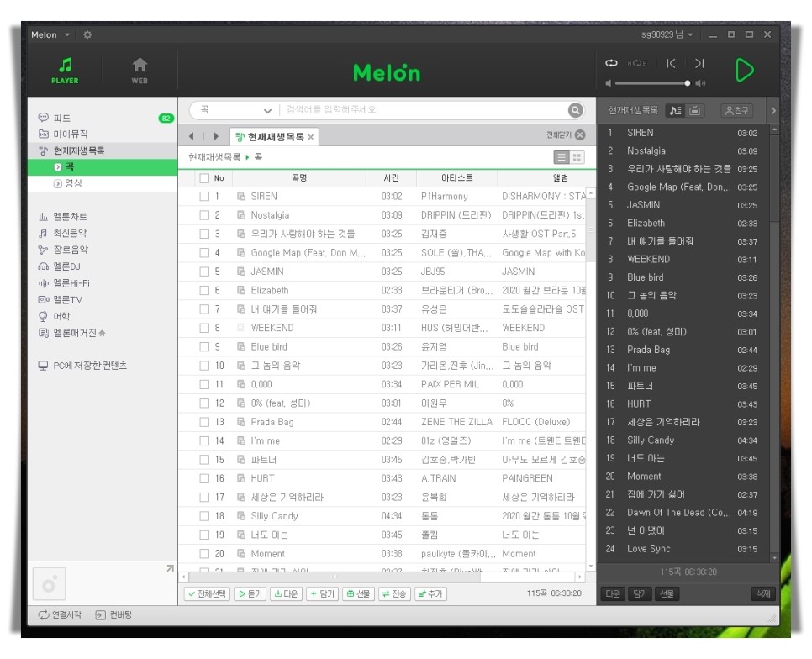Expand mini player with corner arrow icon
The width and height of the screenshot is (812, 659).
click(x=170, y=568)
